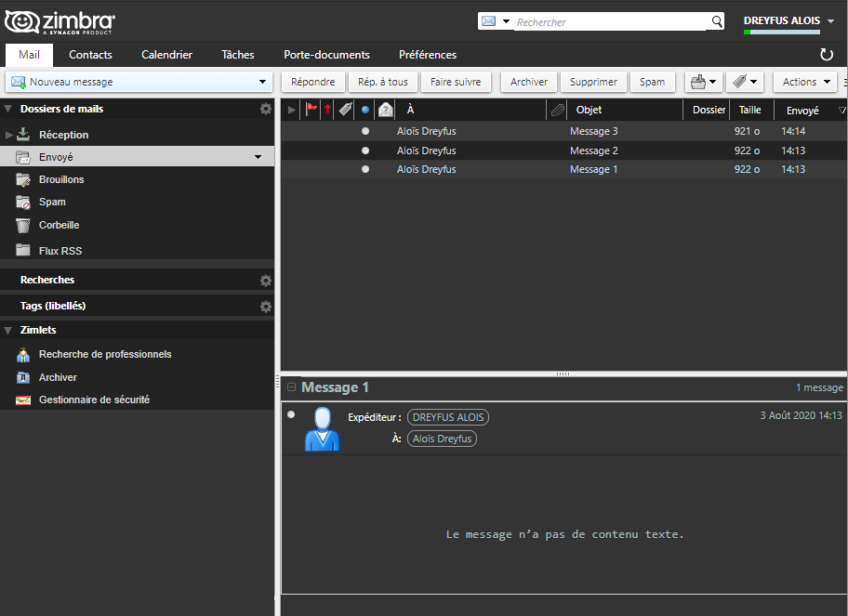
Task: Open the Message 3 row
Action: [x=564, y=131]
